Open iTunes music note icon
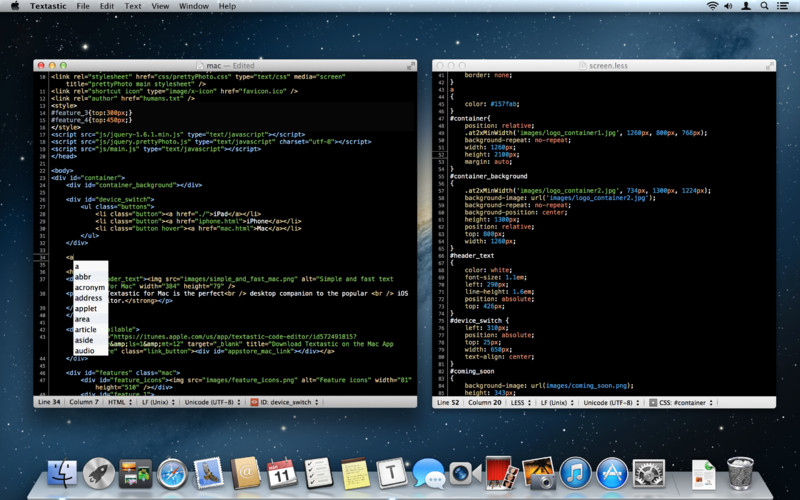The height and width of the screenshot is (500, 800). tap(575, 473)
